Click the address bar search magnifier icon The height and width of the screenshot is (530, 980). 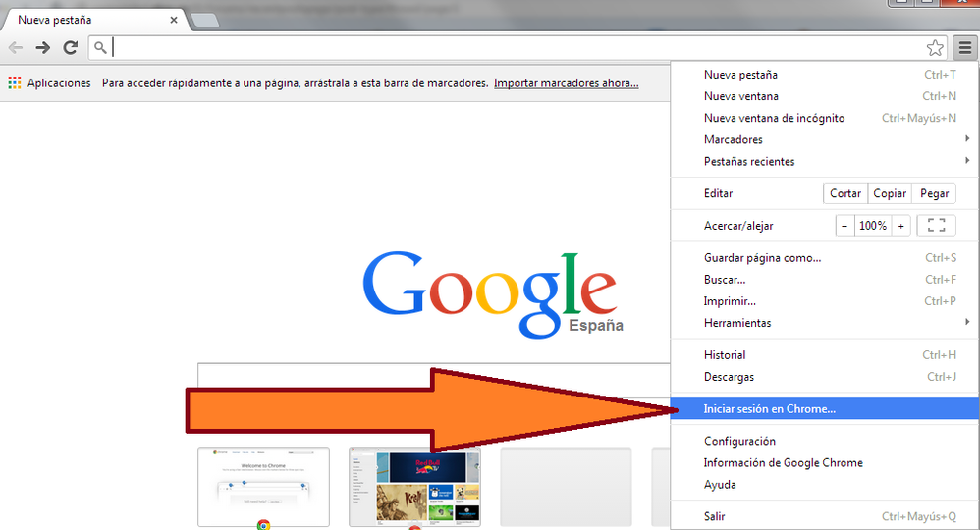[100, 47]
